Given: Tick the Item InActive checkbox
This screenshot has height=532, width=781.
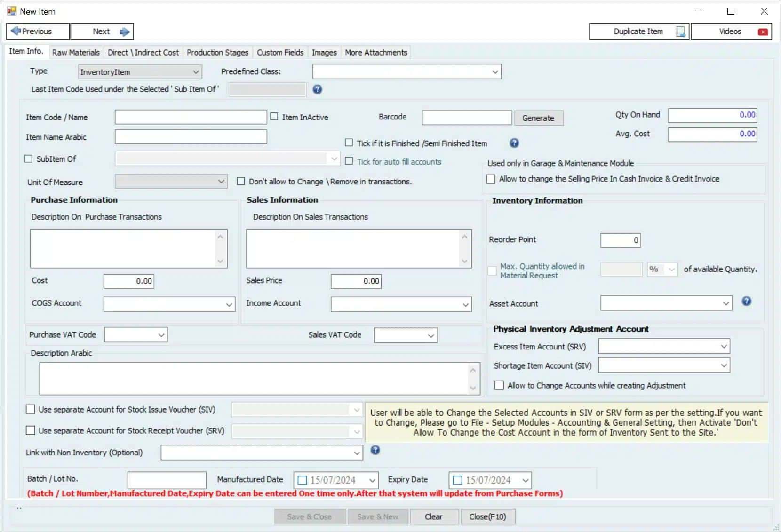Looking at the screenshot, I should (274, 117).
